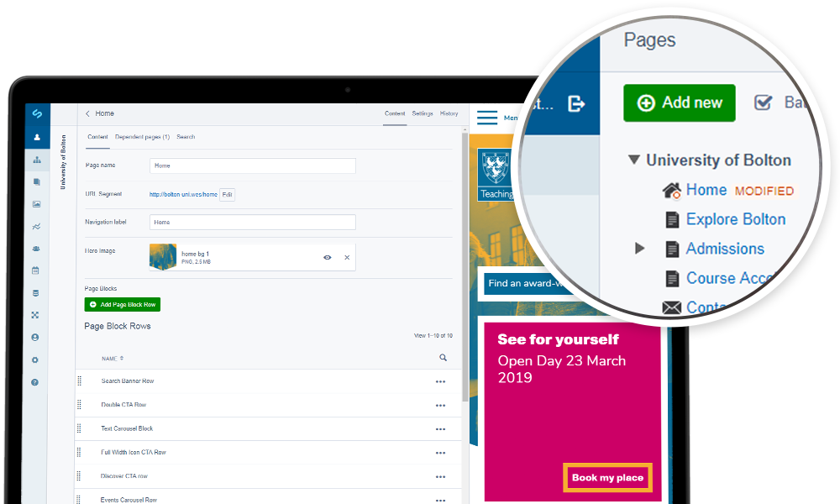This screenshot has width=840, height=504.
Task: Open the Search sub-tab
Action: [x=186, y=137]
